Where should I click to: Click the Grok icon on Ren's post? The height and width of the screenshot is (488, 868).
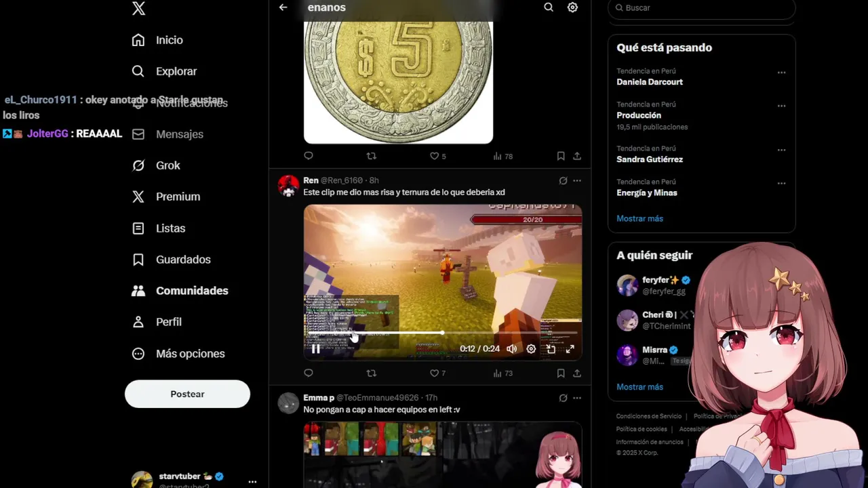pos(563,181)
